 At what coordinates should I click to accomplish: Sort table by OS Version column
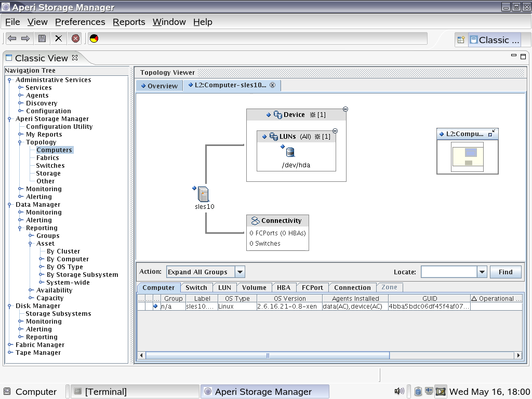[x=289, y=299]
